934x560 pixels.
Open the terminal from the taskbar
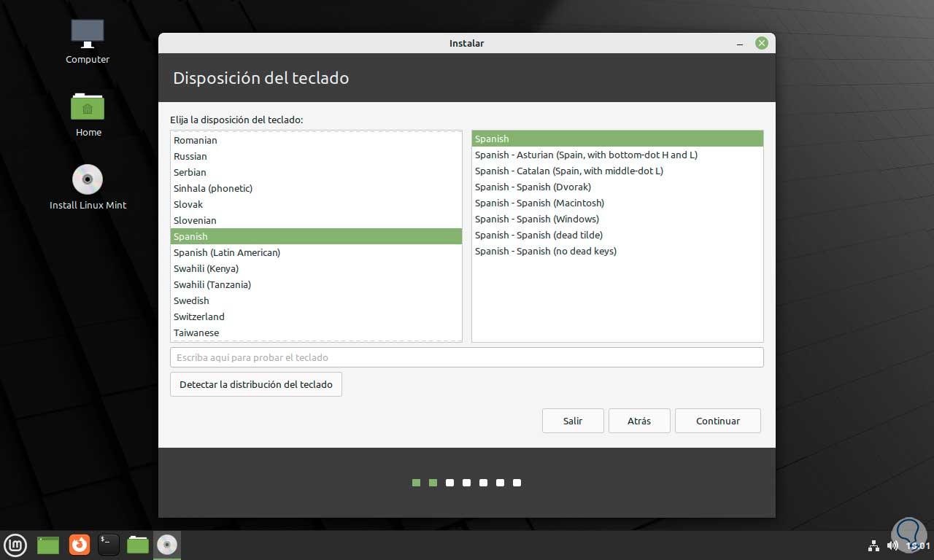[108, 545]
